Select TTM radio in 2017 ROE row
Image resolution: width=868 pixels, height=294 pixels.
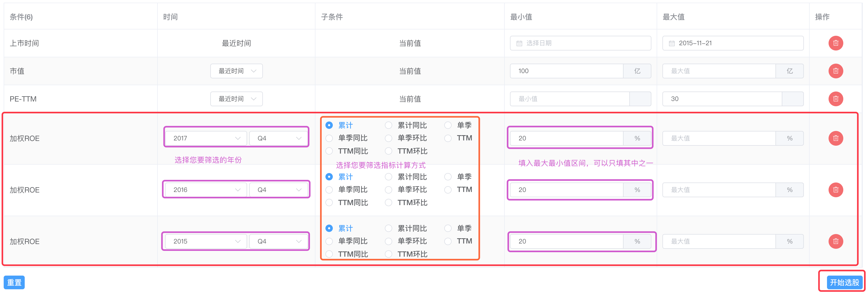[448, 138]
